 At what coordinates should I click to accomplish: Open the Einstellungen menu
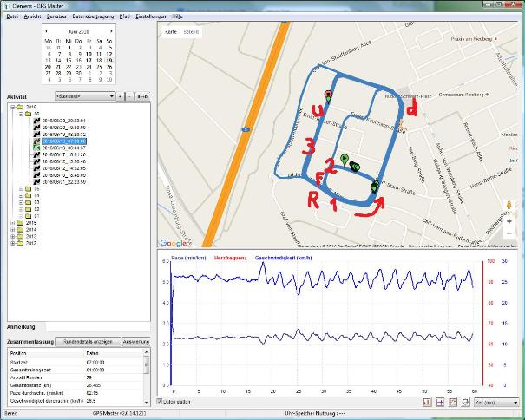coord(151,16)
